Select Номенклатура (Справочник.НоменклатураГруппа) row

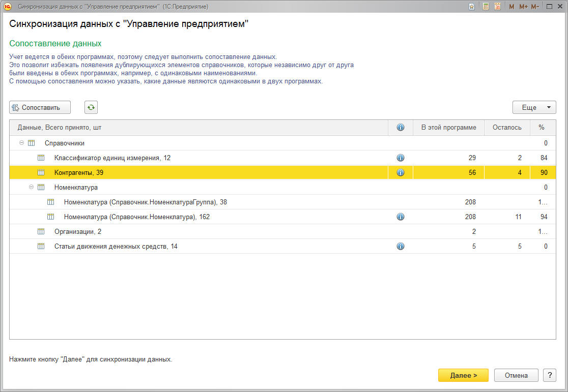click(x=145, y=202)
